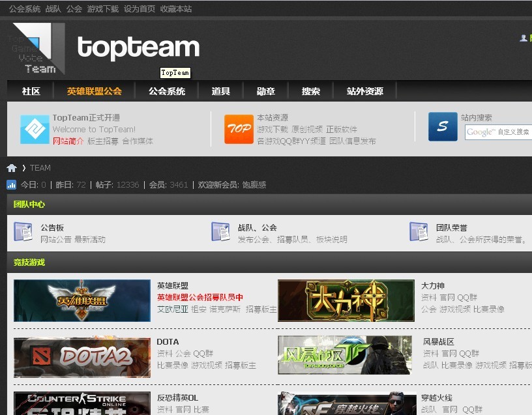The image size is (532, 415).
Task: Open the 英雄联盟 forum title
Action: pyautogui.click(x=173, y=285)
